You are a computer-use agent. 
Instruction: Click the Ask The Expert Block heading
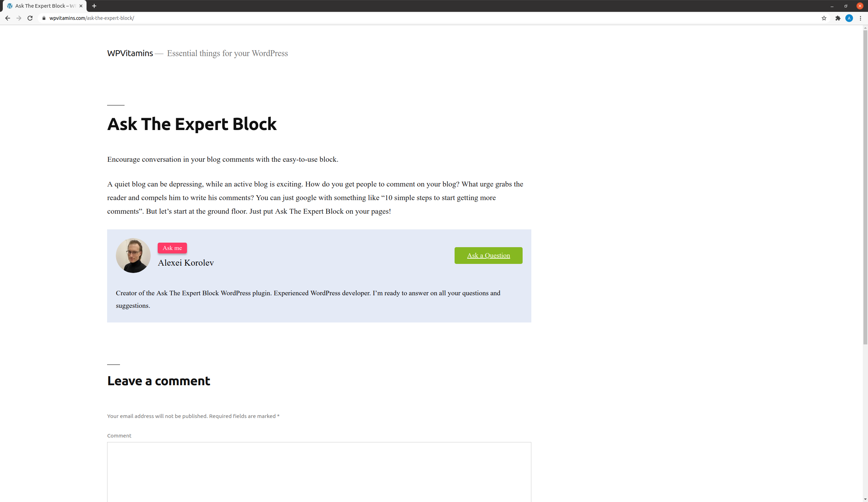(x=192, y=124)
